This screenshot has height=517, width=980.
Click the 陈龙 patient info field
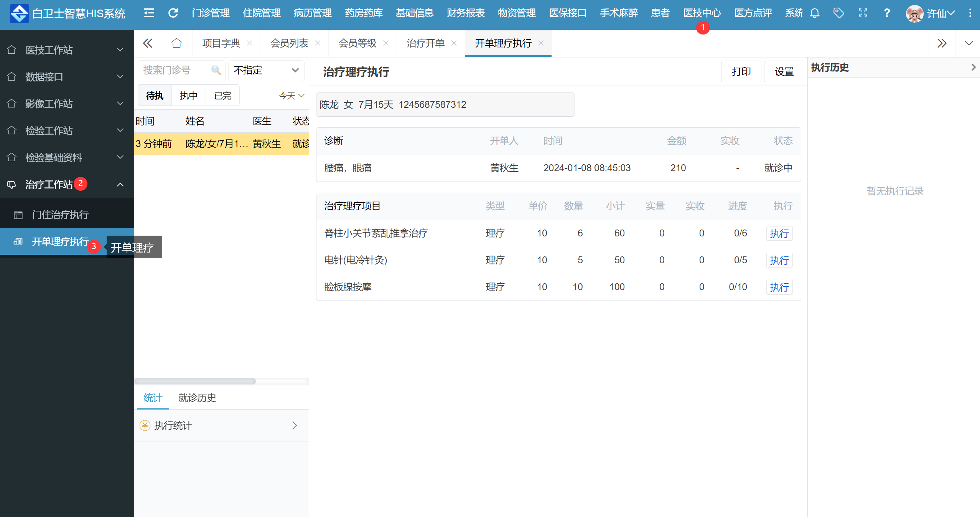pyautogui.click(x=445, y=104)
